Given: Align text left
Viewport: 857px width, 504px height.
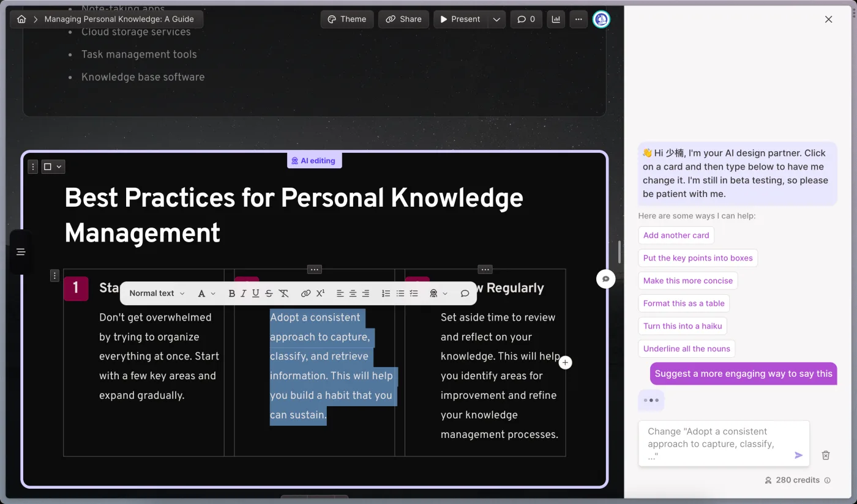Looking at the screenshot, I should [x=340, y=294].
